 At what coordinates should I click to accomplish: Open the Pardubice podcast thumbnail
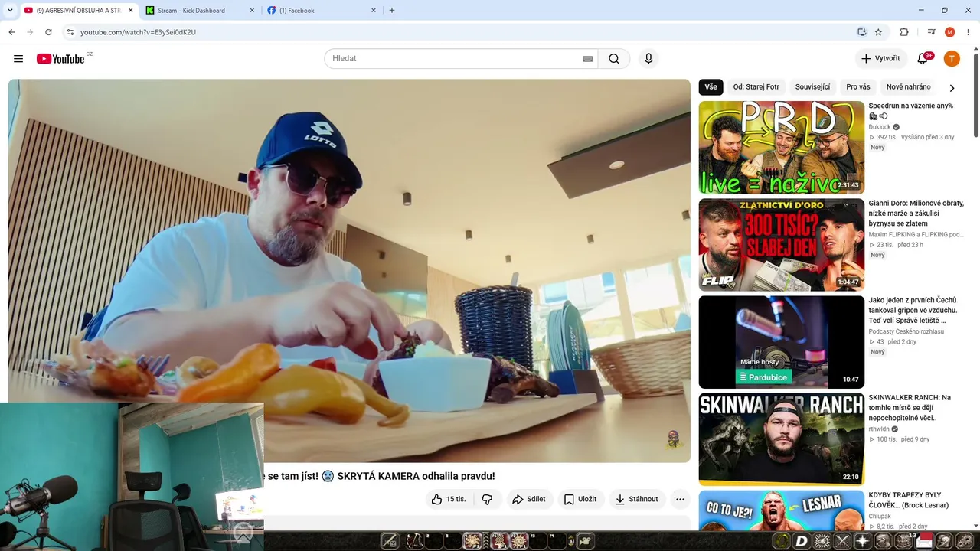coord(781,342)
